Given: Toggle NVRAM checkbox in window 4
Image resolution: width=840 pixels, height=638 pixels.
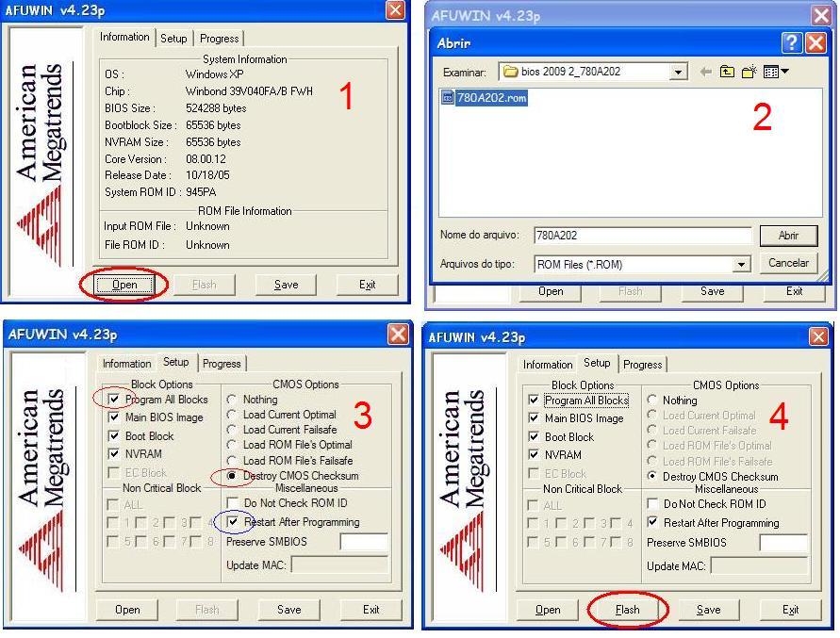Looking at the screenshot, I should (534, 455).
